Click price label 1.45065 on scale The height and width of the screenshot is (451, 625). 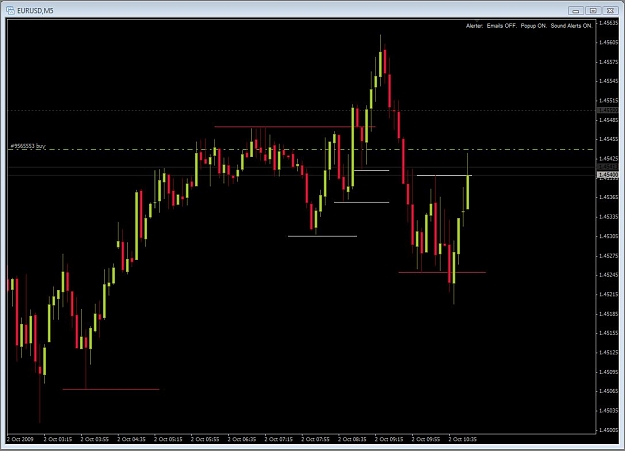pyautogui.click(x=609, y=391)
